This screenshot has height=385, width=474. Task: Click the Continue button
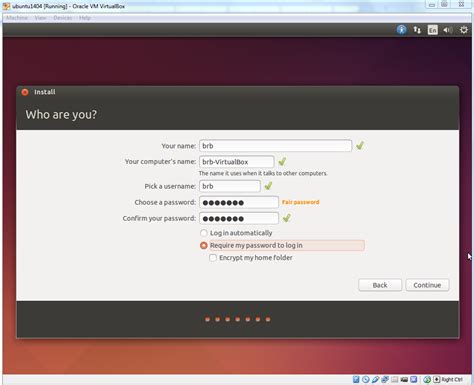tap(427, 285)
